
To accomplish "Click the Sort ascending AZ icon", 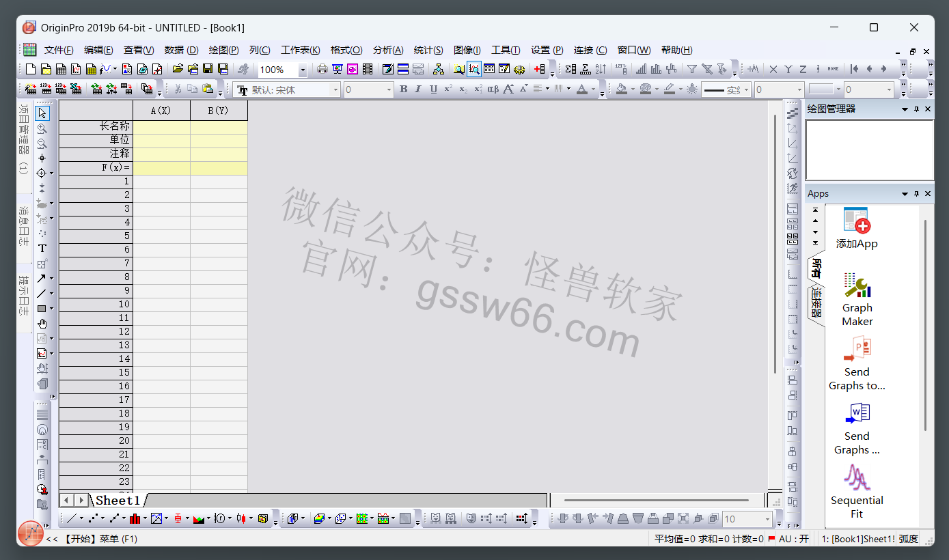I will point(601,69).
